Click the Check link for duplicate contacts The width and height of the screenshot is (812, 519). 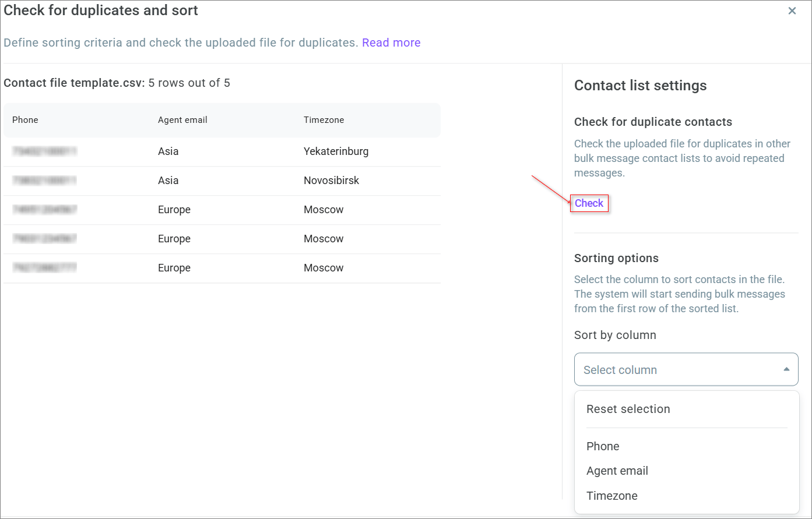click(589, 203)
